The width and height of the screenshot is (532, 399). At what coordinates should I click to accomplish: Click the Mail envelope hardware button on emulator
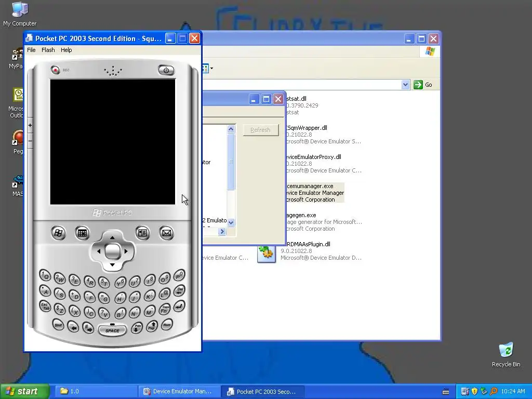(166, 233)
